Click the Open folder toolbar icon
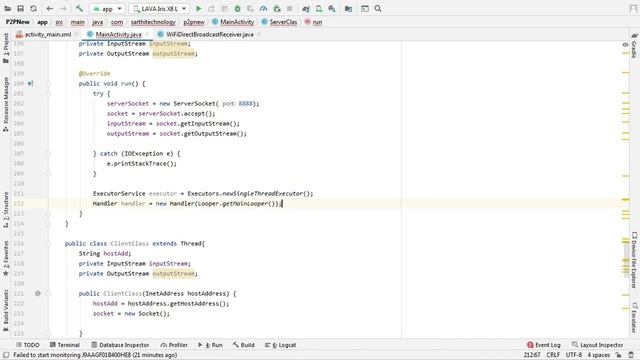 7,9
